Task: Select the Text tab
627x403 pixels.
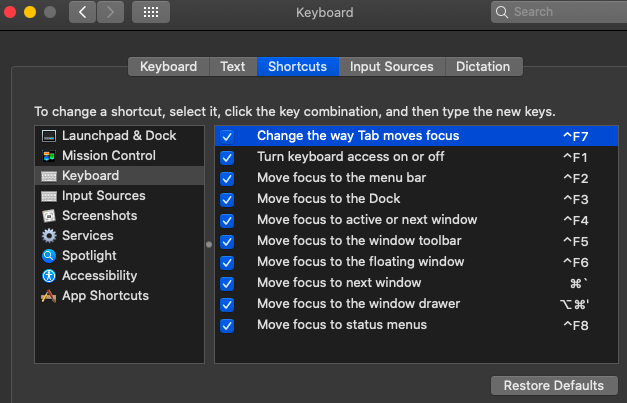Action: (232, 66)
